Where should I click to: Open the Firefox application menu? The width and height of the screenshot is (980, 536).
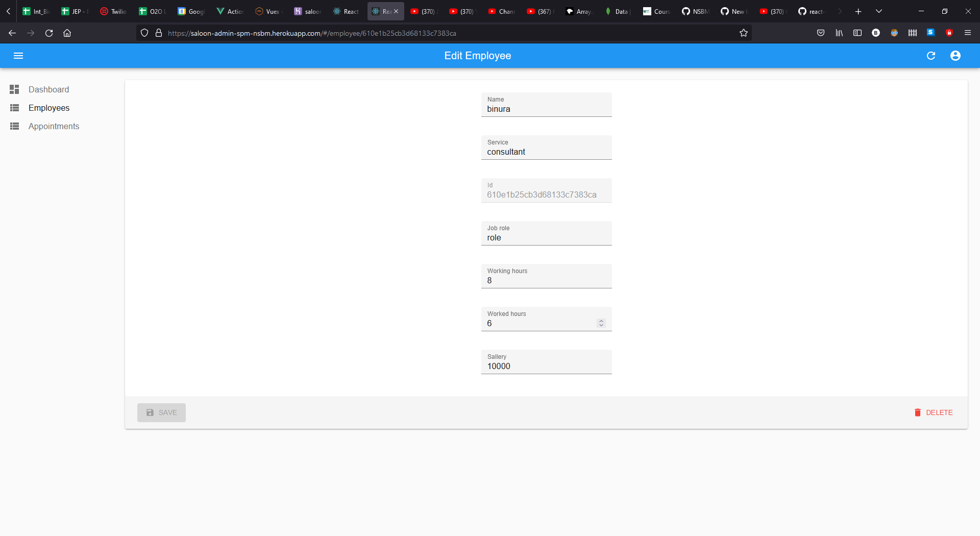point(968,33)
